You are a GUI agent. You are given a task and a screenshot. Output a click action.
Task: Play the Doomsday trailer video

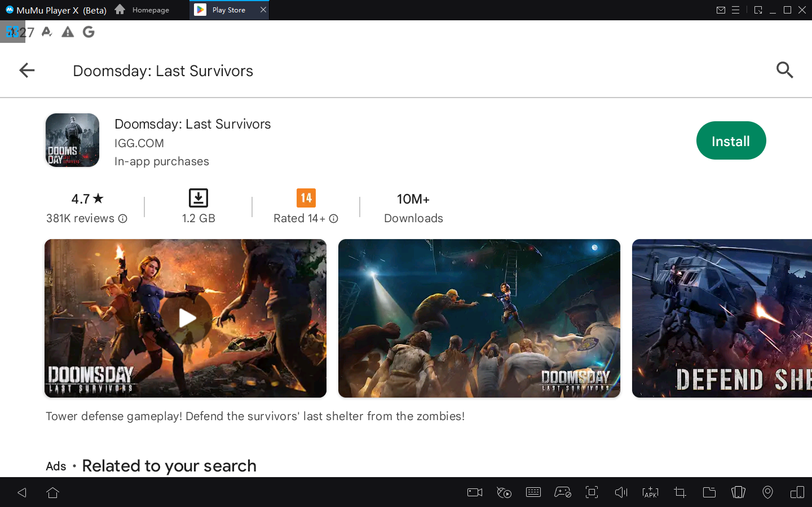[x=186, y=318]
